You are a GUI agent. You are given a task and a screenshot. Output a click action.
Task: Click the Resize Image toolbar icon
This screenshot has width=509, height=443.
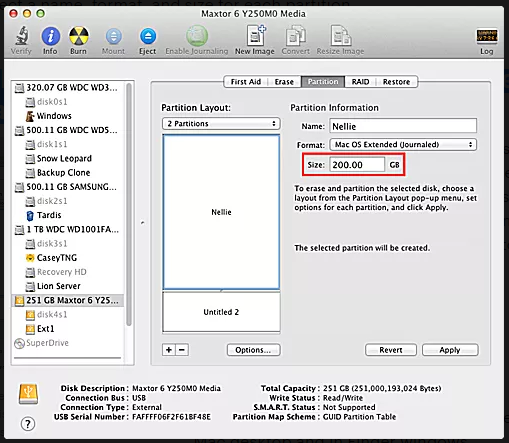341,35
